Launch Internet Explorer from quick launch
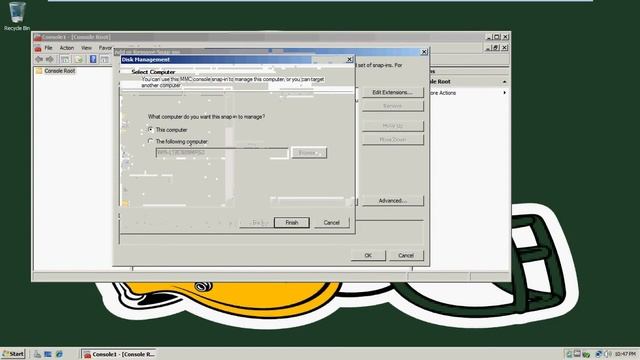The width and height of the screenshot is (640, 360). (59, 354)
